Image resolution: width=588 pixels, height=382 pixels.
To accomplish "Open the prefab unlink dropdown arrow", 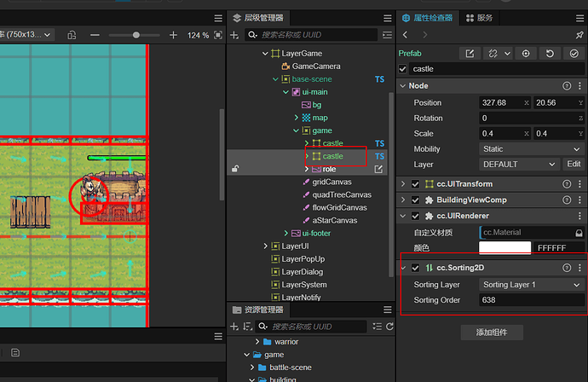I will (x=507, y=53).
